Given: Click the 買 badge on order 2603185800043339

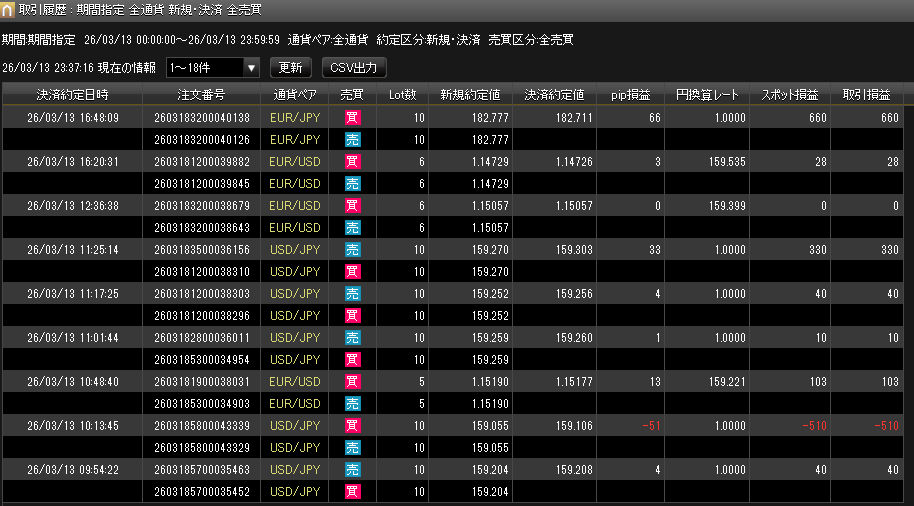Looking at the screenshot, I should tap(352, 426).
